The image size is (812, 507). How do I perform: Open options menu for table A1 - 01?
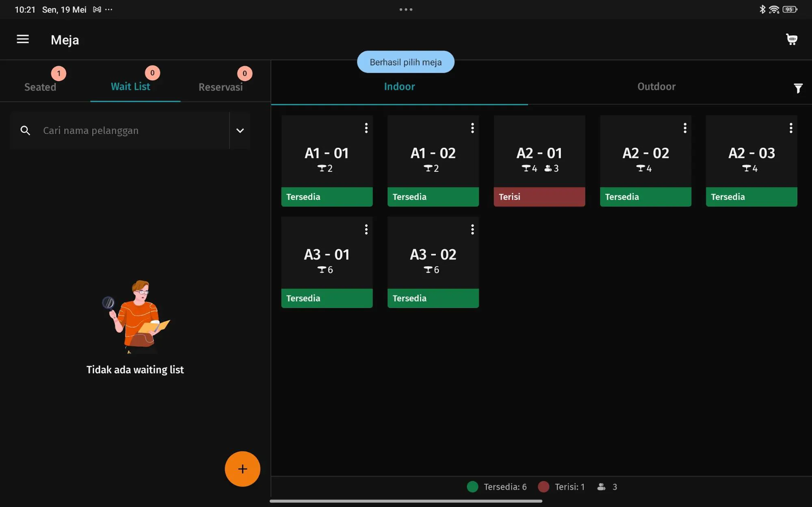tap(366, 128)
